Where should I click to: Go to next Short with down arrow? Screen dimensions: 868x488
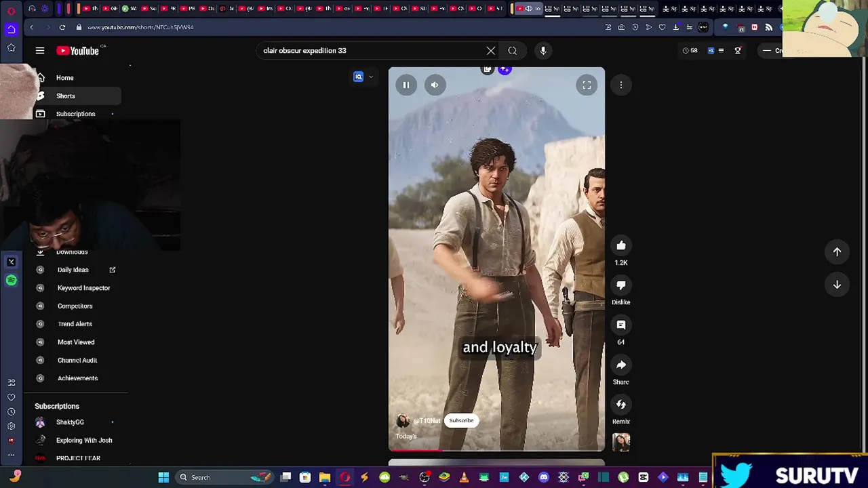(837, 285)
